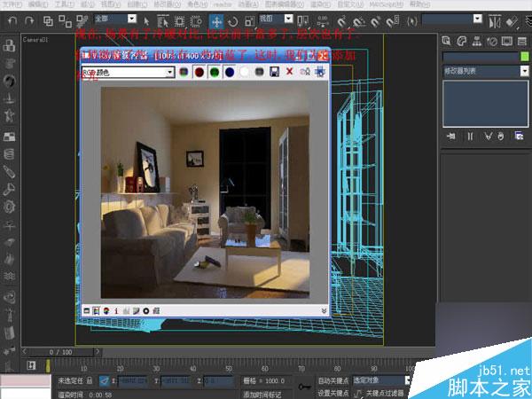Screen dimensions: 532x399
Task: Click the Undo arrow in main toolbar
Action: (12, 21)
